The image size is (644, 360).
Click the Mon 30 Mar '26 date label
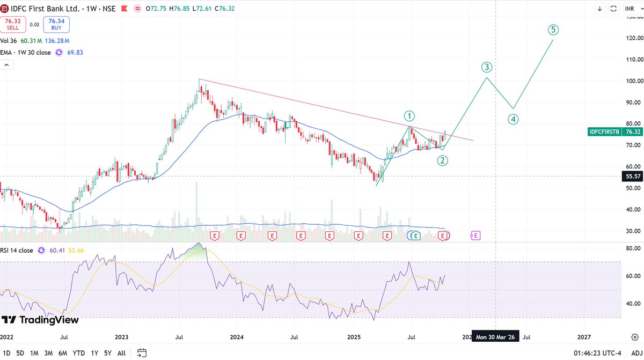coord(495,337)
